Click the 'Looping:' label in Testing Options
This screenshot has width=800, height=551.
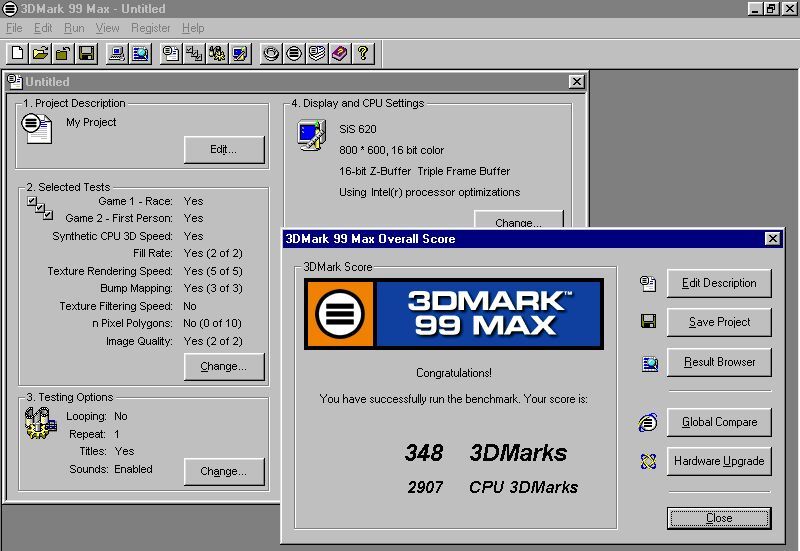[86, 416]
